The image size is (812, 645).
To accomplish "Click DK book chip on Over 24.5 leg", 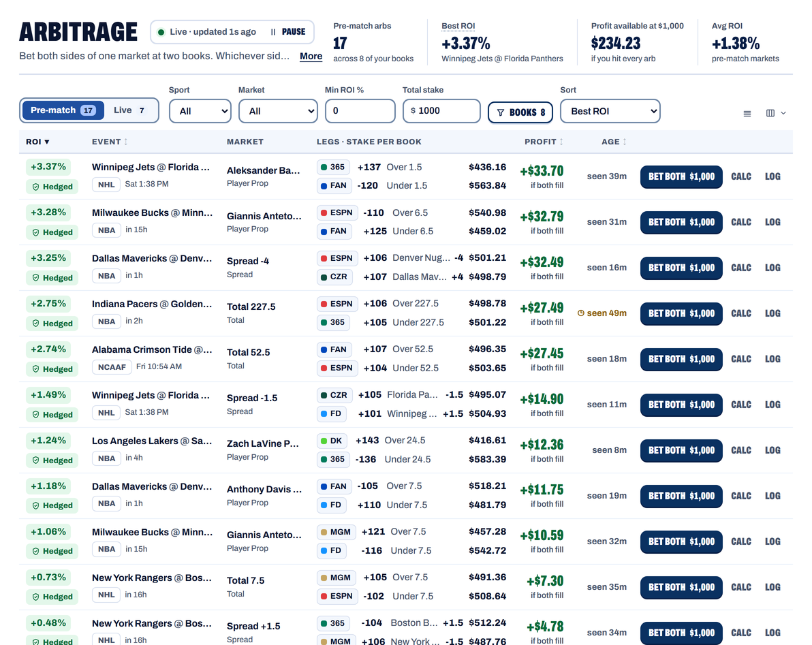I will click(332, 441).
